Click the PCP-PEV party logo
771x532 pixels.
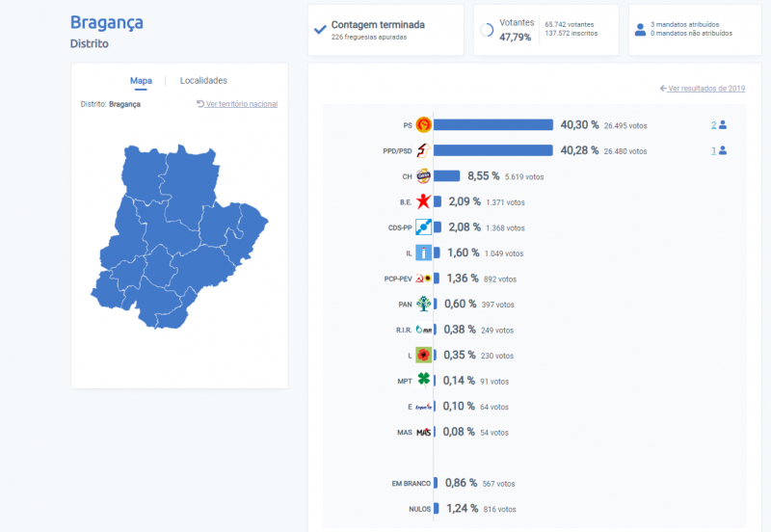click(423, 279)
